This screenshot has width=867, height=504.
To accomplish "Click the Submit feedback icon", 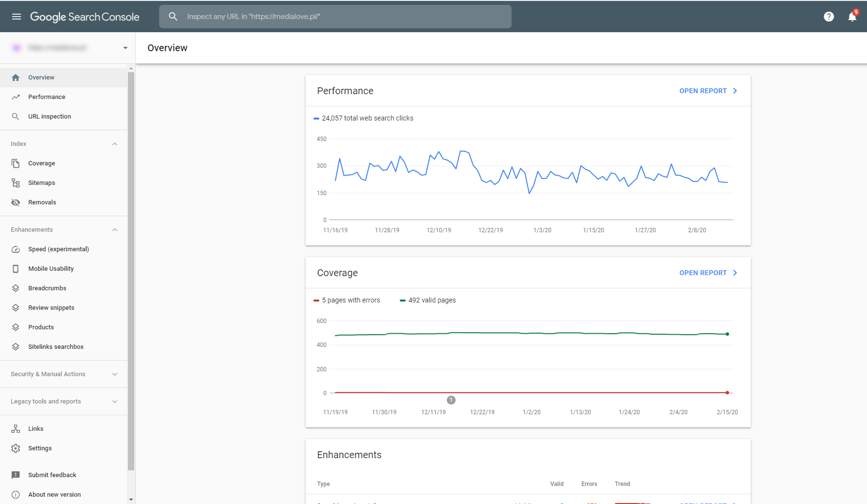I will (x=16, y=475).
